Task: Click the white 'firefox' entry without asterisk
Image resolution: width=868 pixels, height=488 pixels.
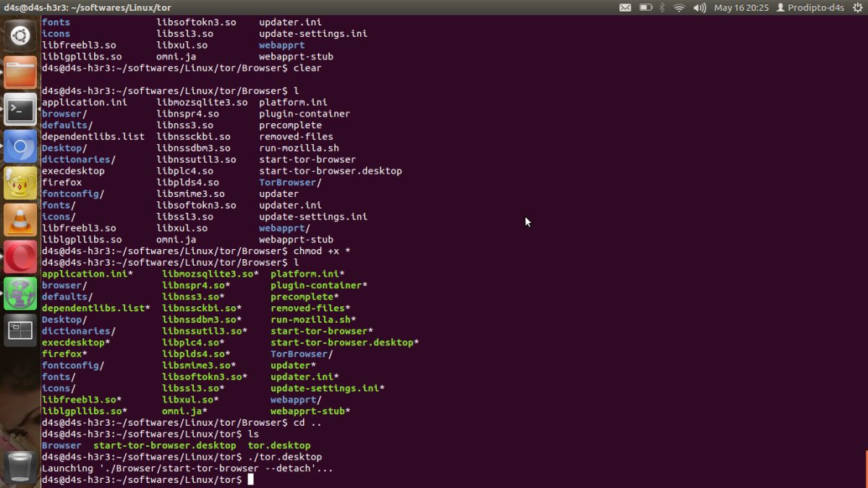Action: tap(61, 182)
